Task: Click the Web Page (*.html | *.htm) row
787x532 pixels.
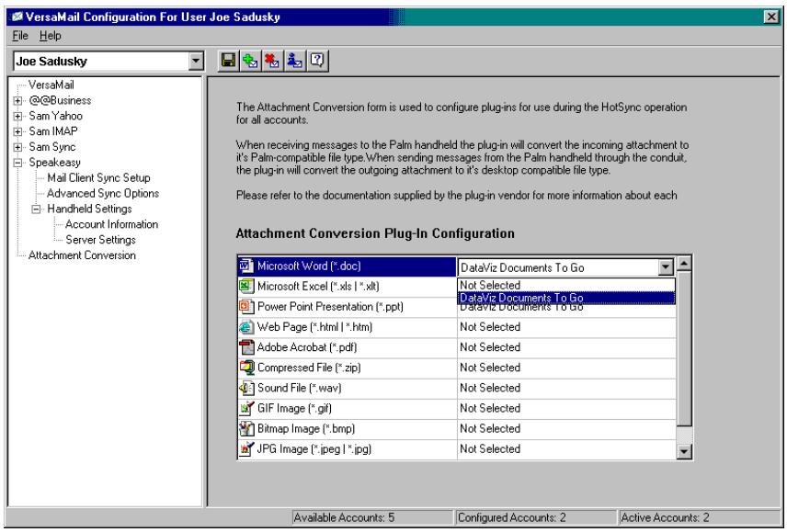Action: click(x=456, y=327)
